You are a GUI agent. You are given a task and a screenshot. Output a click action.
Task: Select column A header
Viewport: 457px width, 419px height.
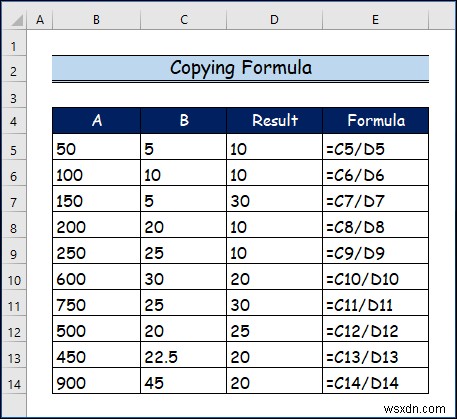(x=40, y=20)
